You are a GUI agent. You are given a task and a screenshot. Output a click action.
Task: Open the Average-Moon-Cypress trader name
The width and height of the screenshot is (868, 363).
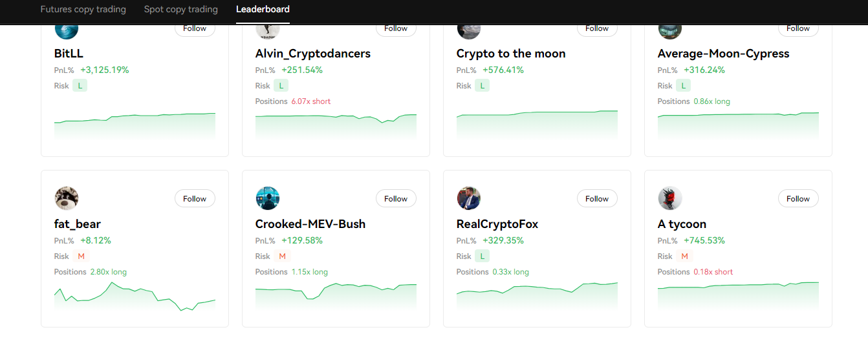pos(724,54)
